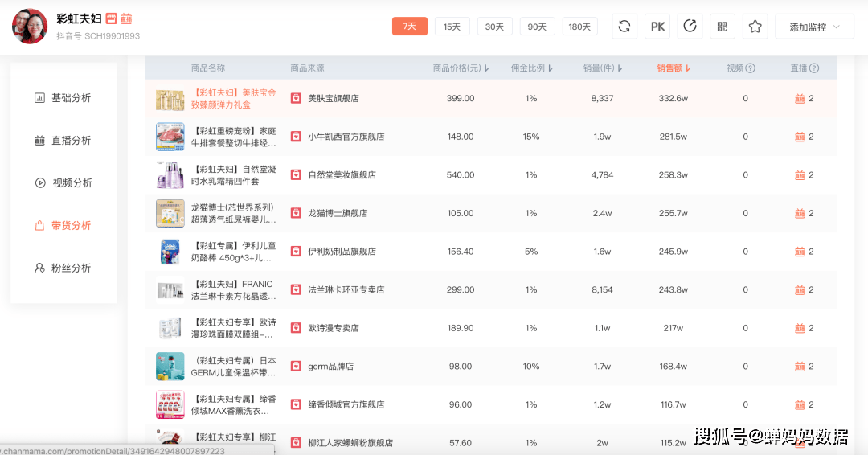868x455 pixels.
Task: Click help icon next to 视频 column
Action: tap(751, 68)
